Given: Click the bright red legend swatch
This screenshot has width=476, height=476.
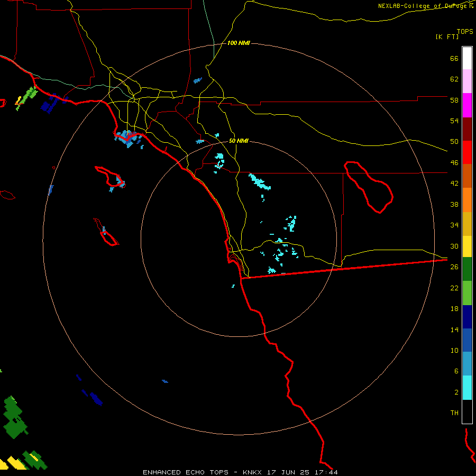Looking at the screenshot, I should pyautogui.click(x=467, y=152).
